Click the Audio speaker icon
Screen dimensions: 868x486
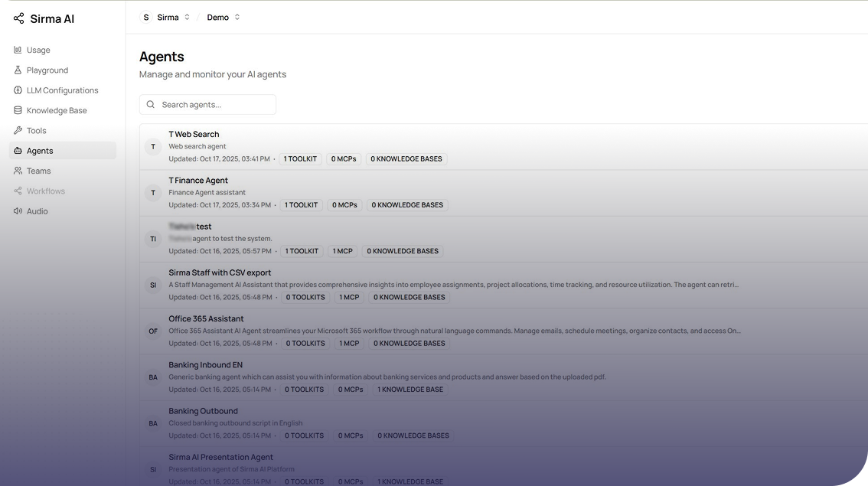coord(18,211)
